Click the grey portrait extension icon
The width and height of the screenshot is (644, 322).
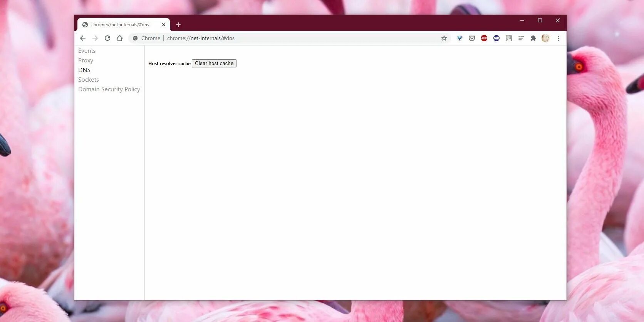509,38
